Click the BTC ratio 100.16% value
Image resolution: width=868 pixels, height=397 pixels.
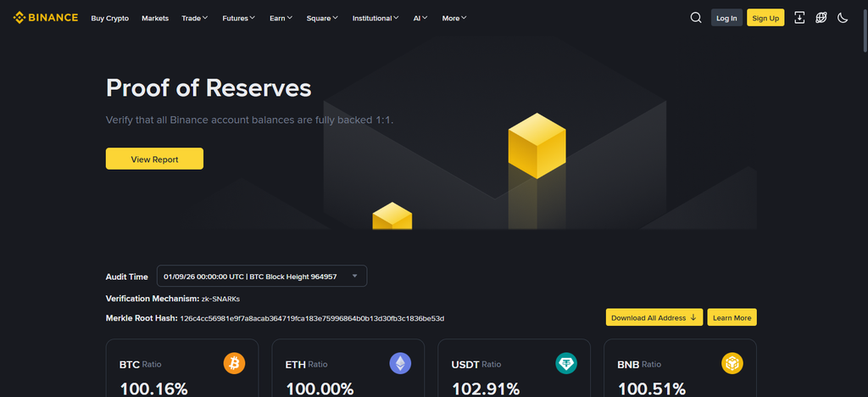(154, 389)
